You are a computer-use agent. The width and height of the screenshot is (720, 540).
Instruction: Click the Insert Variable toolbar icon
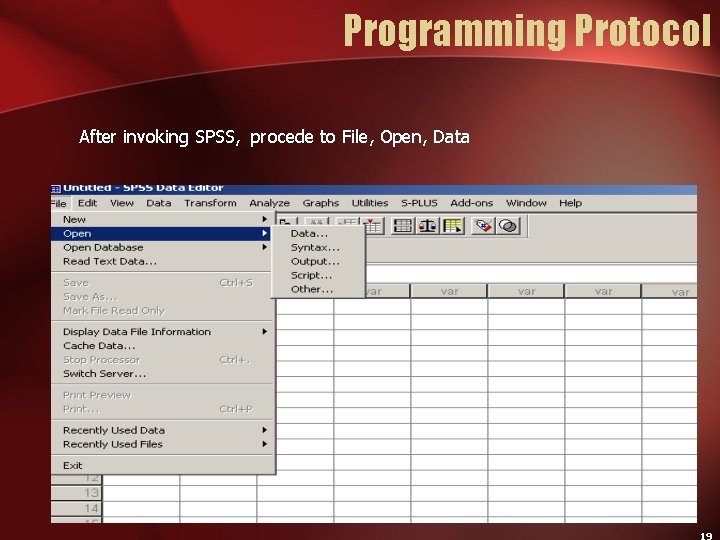[373, 226]
